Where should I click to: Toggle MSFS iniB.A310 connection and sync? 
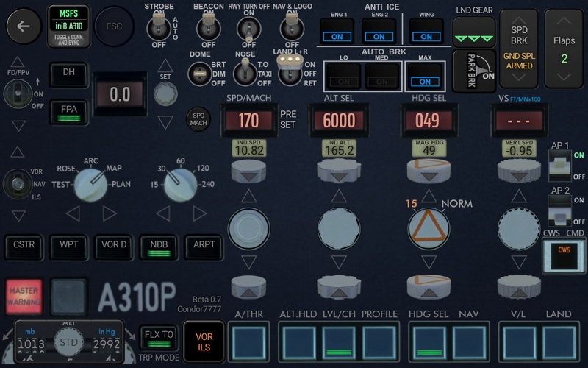pyautogui.click(x=69, y=26)
